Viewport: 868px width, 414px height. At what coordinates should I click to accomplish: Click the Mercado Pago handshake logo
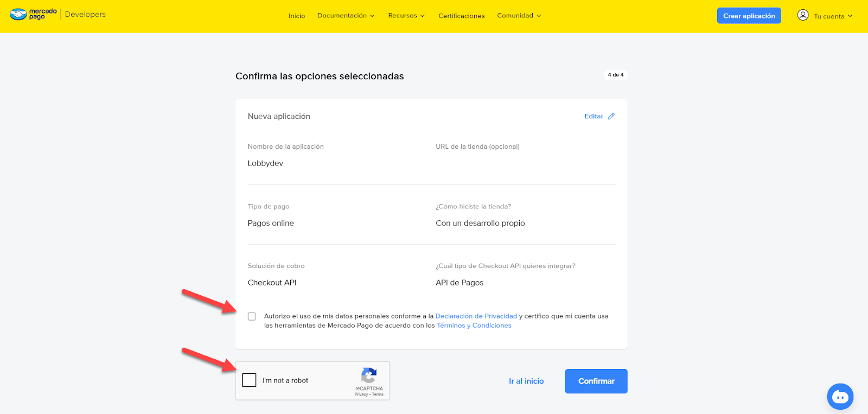18,15
